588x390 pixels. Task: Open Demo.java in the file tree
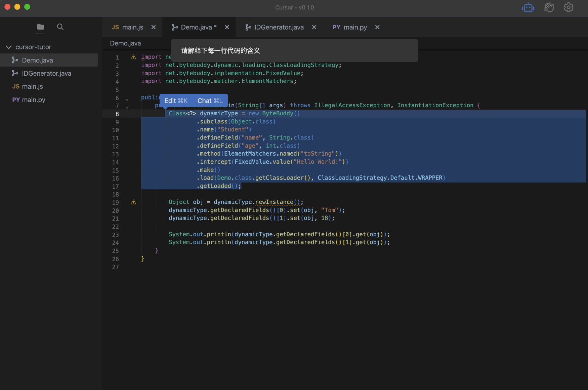[49, 60]
